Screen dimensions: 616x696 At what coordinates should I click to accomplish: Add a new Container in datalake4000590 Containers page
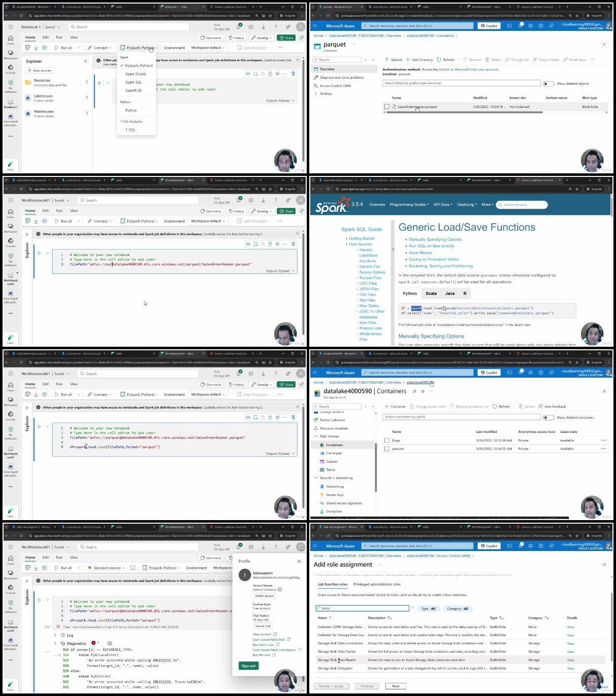tap(395, 406)
